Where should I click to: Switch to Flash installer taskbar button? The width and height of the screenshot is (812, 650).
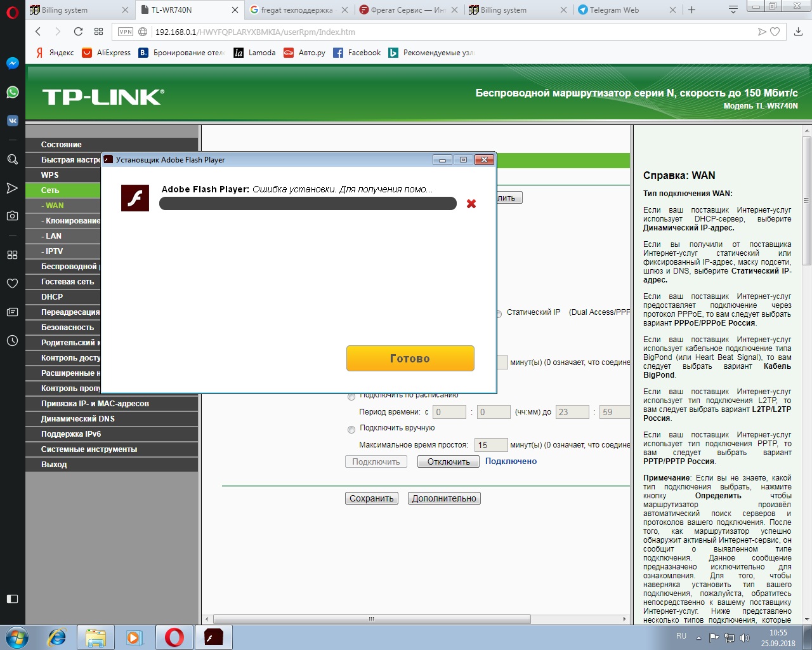click(214, 637)
